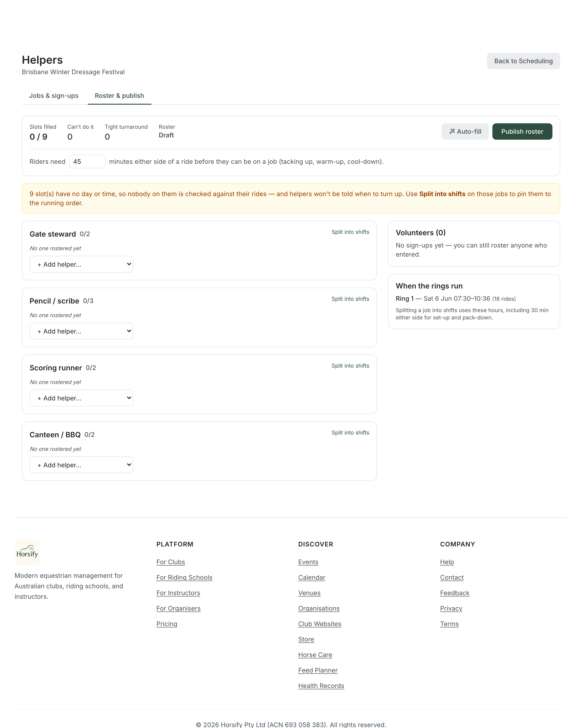This screenshot has width=582, height=728.
Task: Open the Feedback link under Company
Action: pos(454,593)
